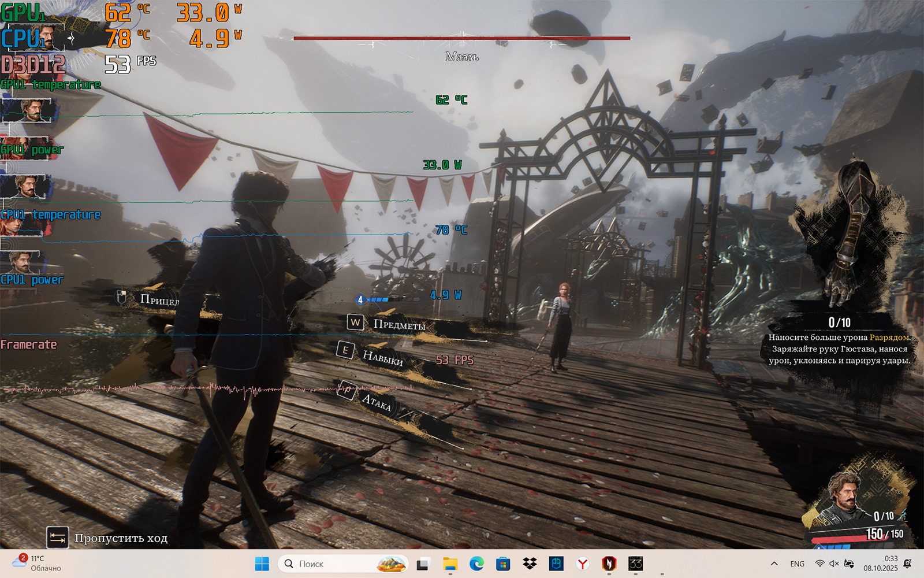924x578 pixels.
Task: Toggle the muted volume speaker icon
Action: pos(834,564)
